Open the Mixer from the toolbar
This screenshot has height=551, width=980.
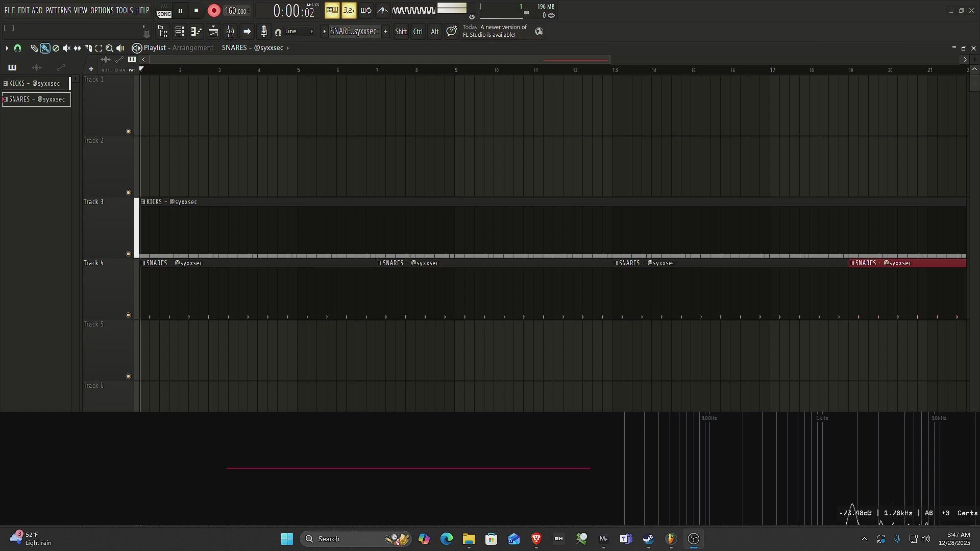(x=230, y=31)
